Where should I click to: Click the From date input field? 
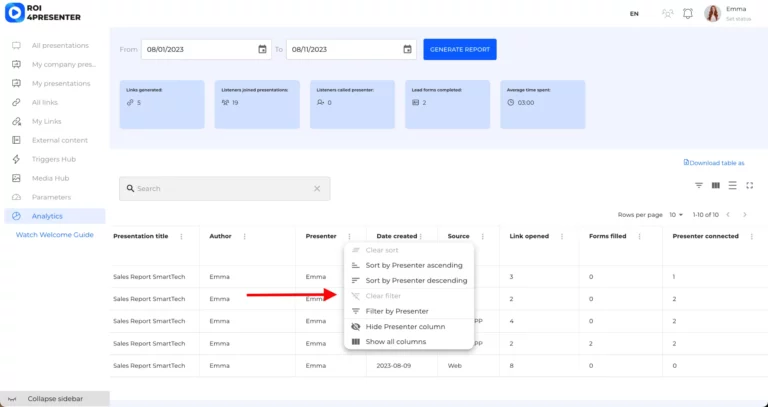(x=206, y=49)
